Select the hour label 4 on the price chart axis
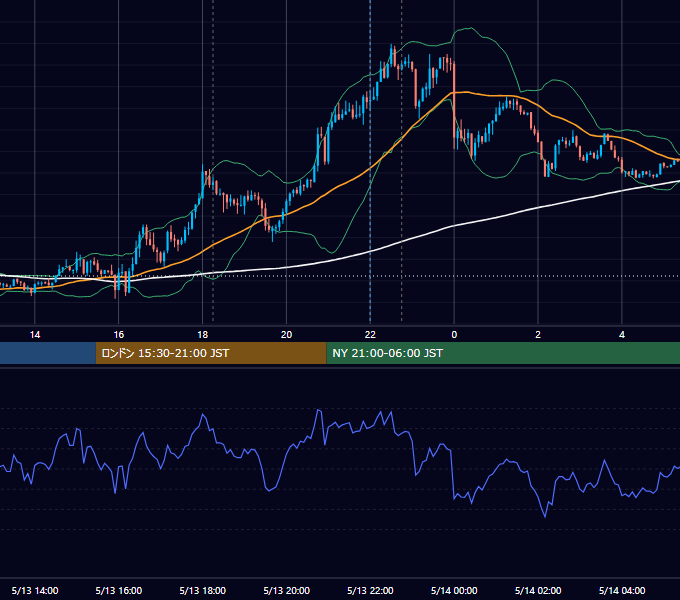680x600 pixels. click(622, 335)
